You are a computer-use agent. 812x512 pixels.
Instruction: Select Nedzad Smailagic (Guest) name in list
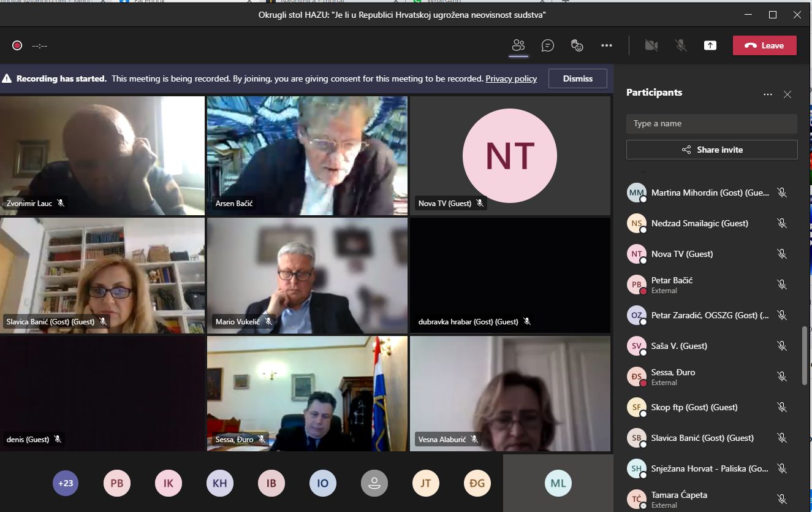click(700, 223)
